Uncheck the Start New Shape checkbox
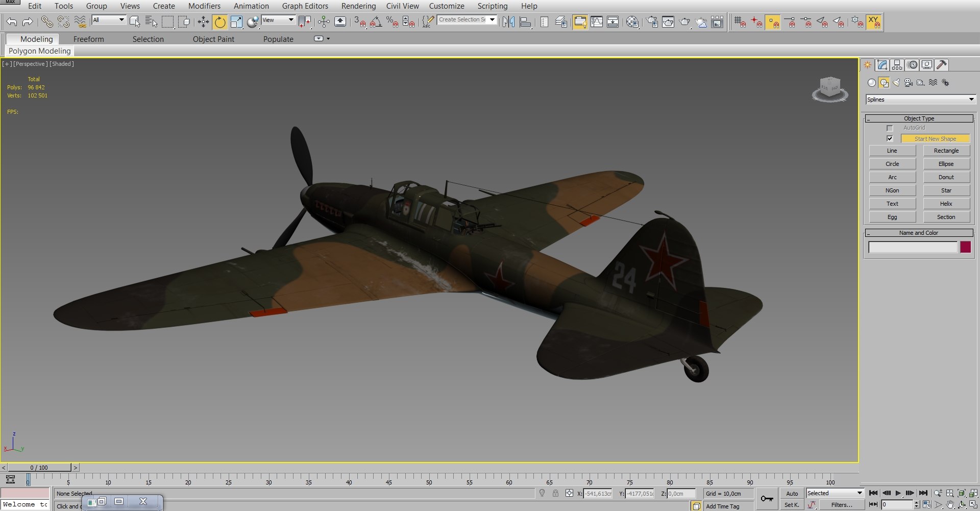This screenshot has width=980, height=511. click(x=890, y=139)
